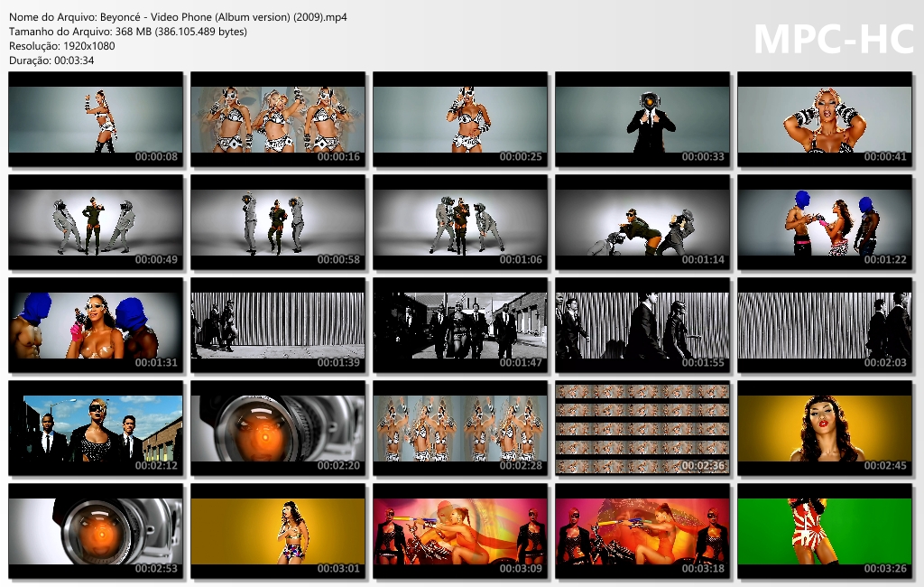Choose the 00:01:31 close-up thumbnail

[x=96, y=326]
